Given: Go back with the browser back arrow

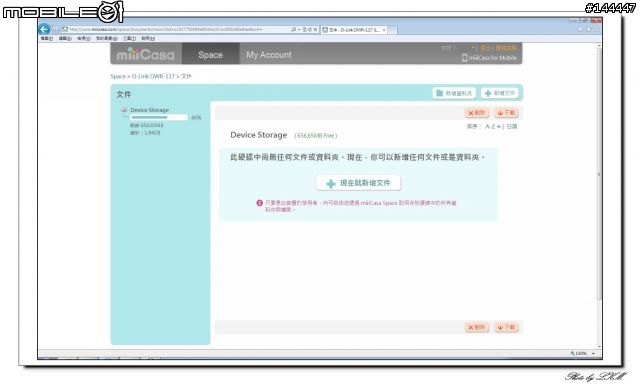Looking at the screenshot, I should click(x=44, y=29).
